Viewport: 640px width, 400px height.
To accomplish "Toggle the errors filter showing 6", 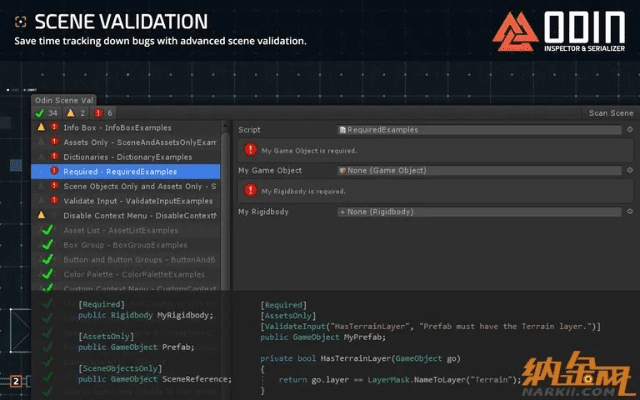I will coord(105,113).
